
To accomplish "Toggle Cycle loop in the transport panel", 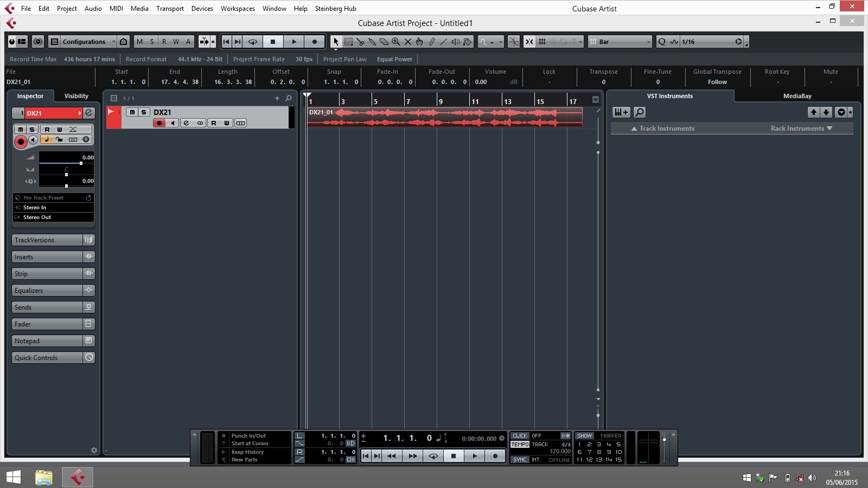I will coord(433,456).
